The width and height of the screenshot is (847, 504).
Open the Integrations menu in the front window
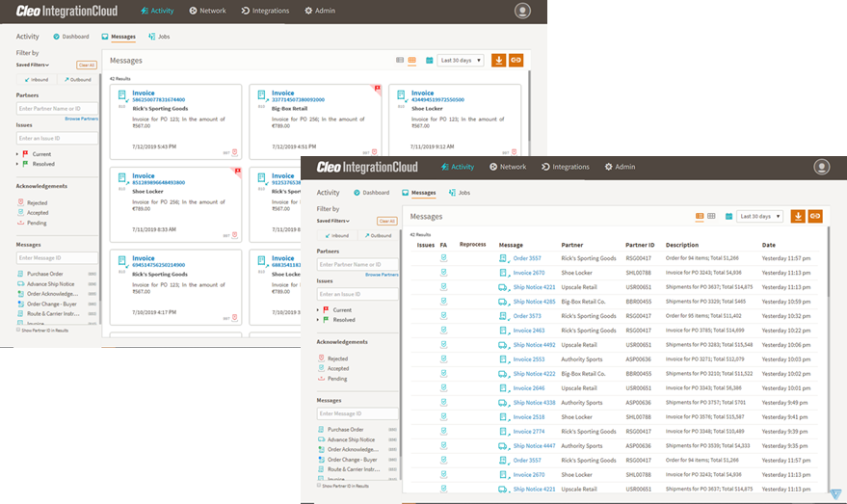click(566, 167)
